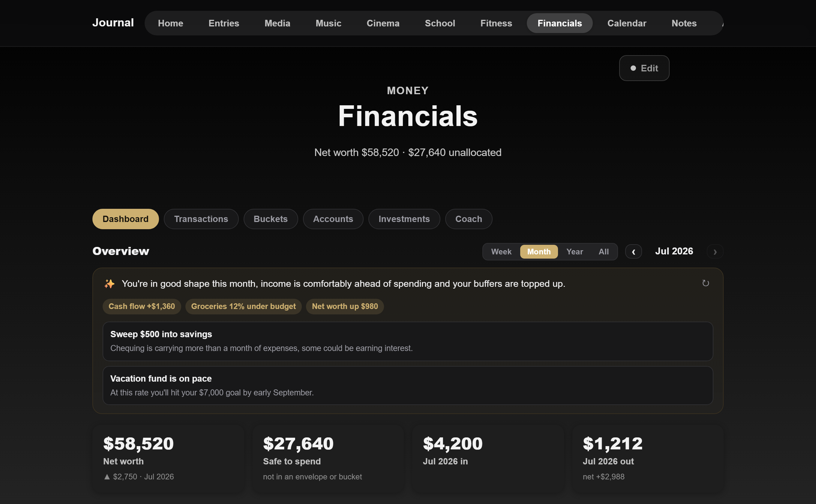Screen dimensions: 816x504
Task: Open the Home nav tab
Action: [x=170, y=23]
